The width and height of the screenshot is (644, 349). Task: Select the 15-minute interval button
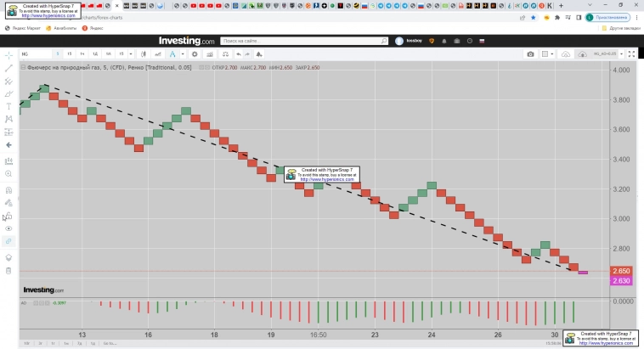coord(70,54)
